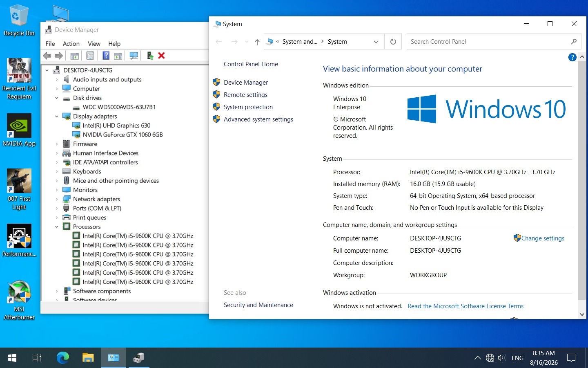This screenshot has width=588, height=368.
Task: Select Ports (COM & LPT) category
Action: coord(97,209)
